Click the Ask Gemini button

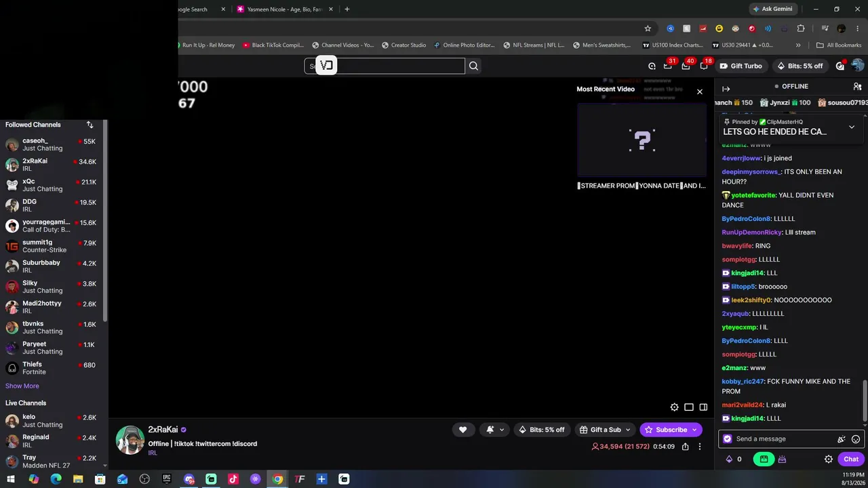click(x=772, y=9)
